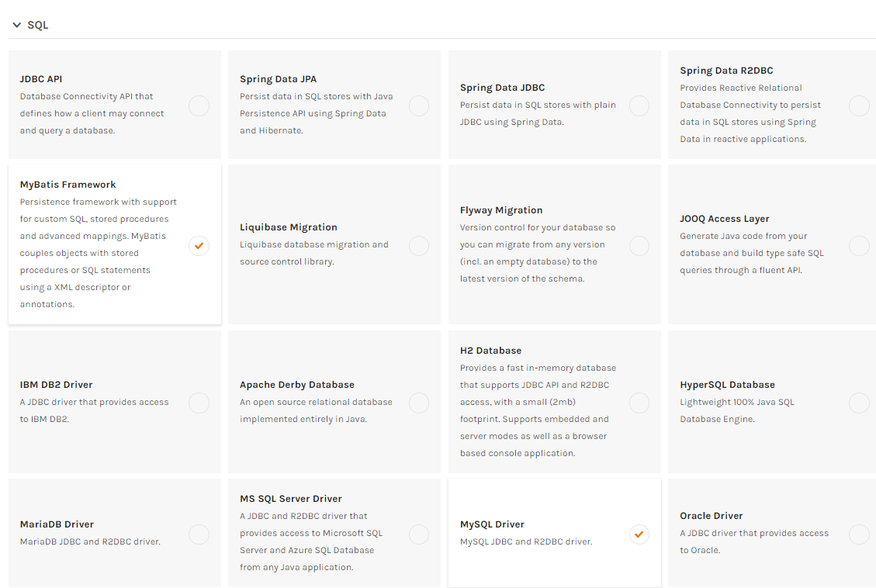The height and width of the screenshot is (588, 876).
Task: Click the JOOQ Access Layer title
Action: [725, 219]
